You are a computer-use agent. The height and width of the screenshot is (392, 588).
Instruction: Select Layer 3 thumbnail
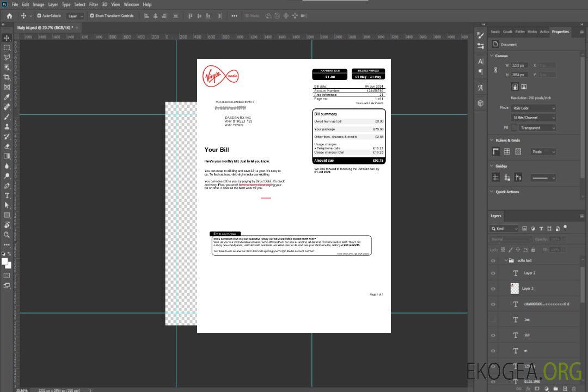[x=515, y=289]
